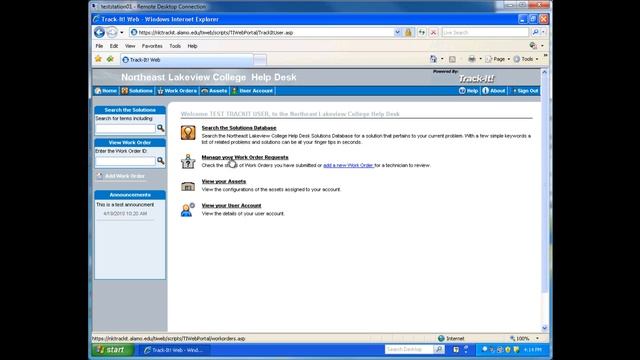Viewport: 640px width, 360px height.
Task: Click the Refresh page icon
Action: [422, 32]
